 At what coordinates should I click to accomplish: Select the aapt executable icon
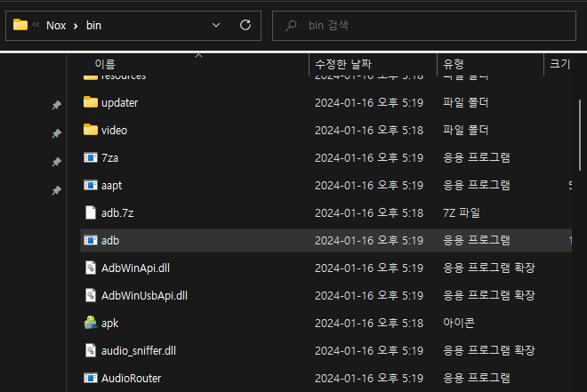click(90, 185)
